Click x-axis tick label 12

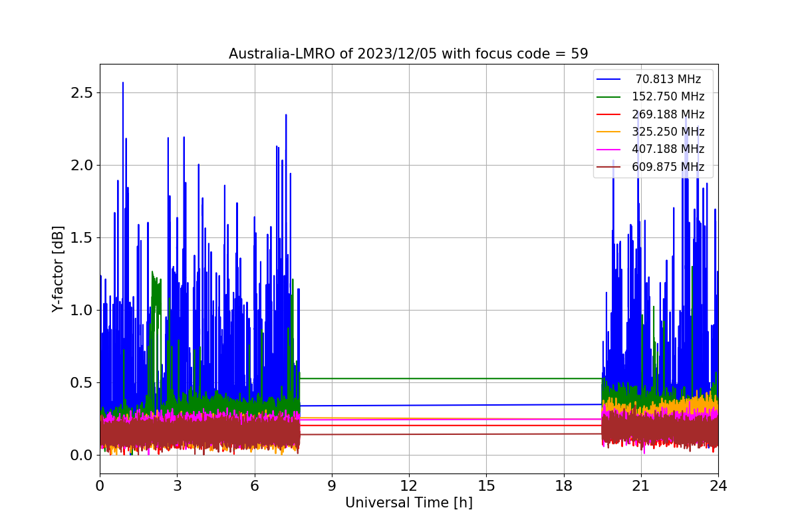pyautogui.click(x=409, y=486)
